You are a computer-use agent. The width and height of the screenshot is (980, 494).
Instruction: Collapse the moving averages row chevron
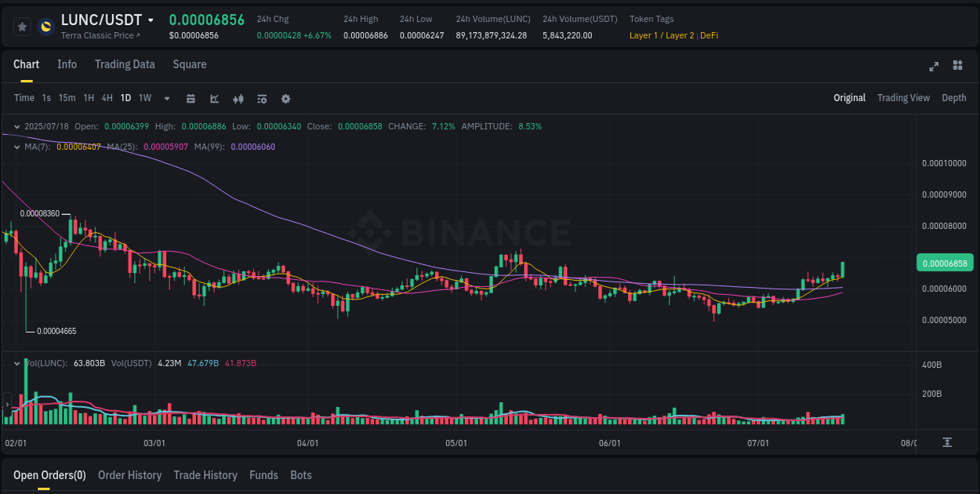[x=16, y=146]
